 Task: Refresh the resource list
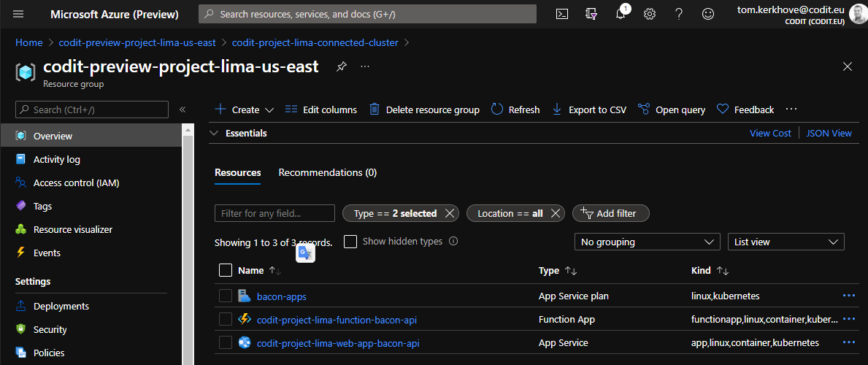(x=515, y=109)
